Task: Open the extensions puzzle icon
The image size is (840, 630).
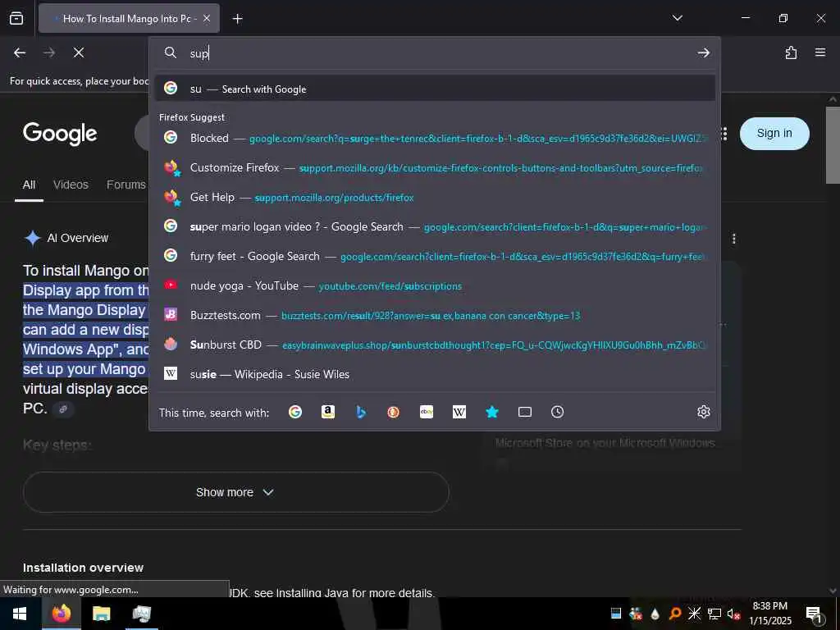Action: [791, 52]
